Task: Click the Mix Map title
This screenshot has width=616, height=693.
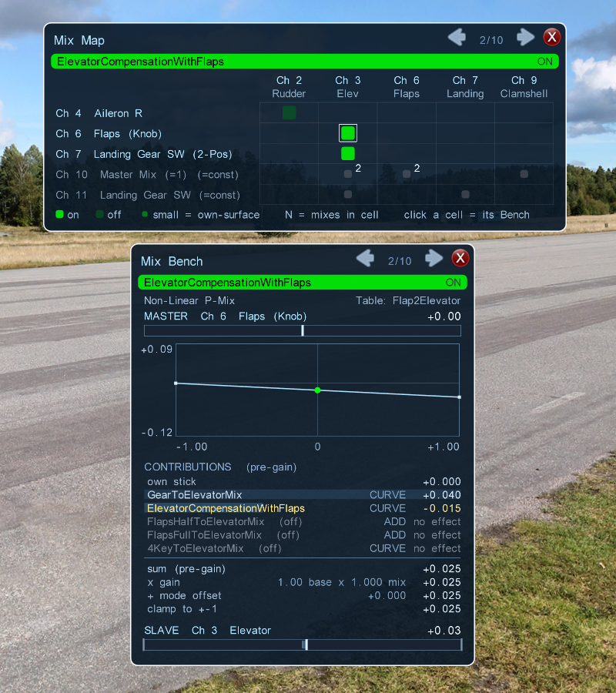Action: [79, 41]
